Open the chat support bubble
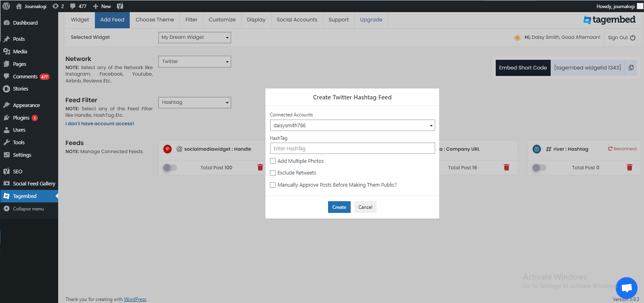The image size is (644, 303). point(627,288)
